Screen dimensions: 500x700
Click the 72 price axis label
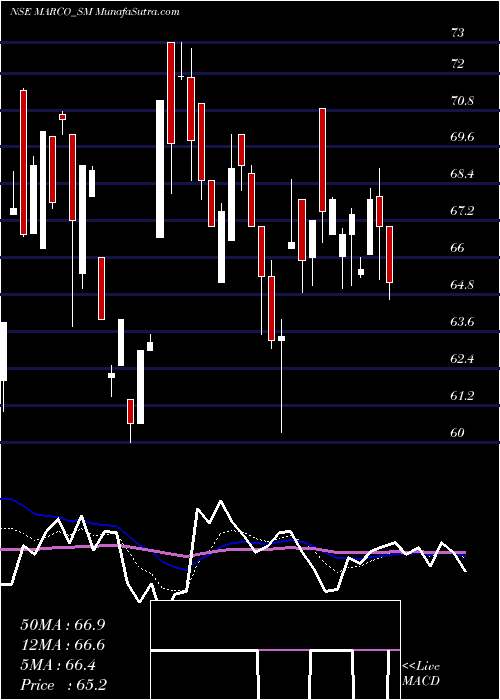(458, 64)
